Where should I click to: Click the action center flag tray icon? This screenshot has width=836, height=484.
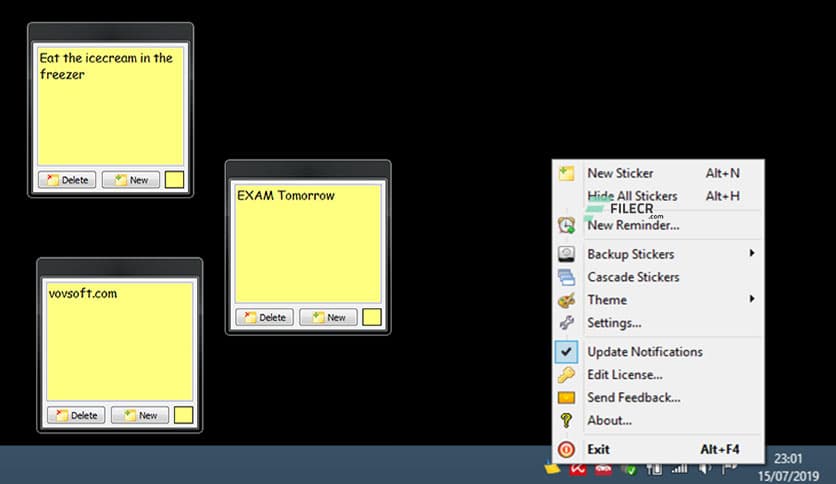click(x=729, y=469)
